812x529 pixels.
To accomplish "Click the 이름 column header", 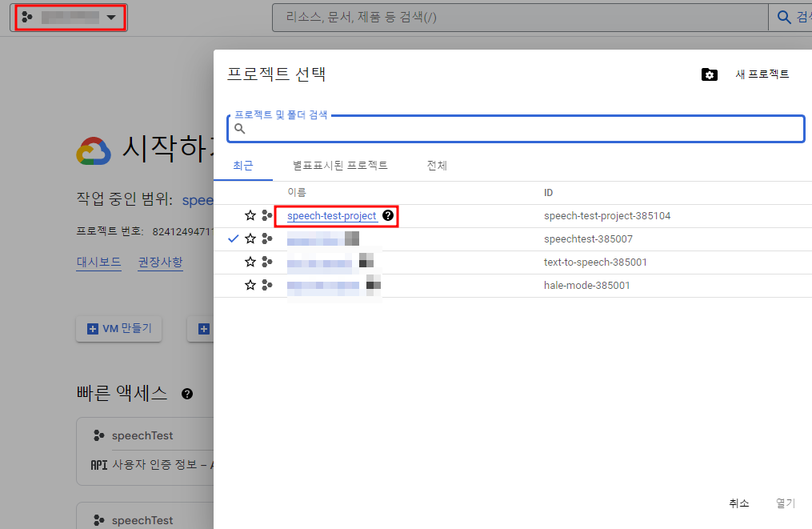I will pyautogui.click(x=297, y=192).
